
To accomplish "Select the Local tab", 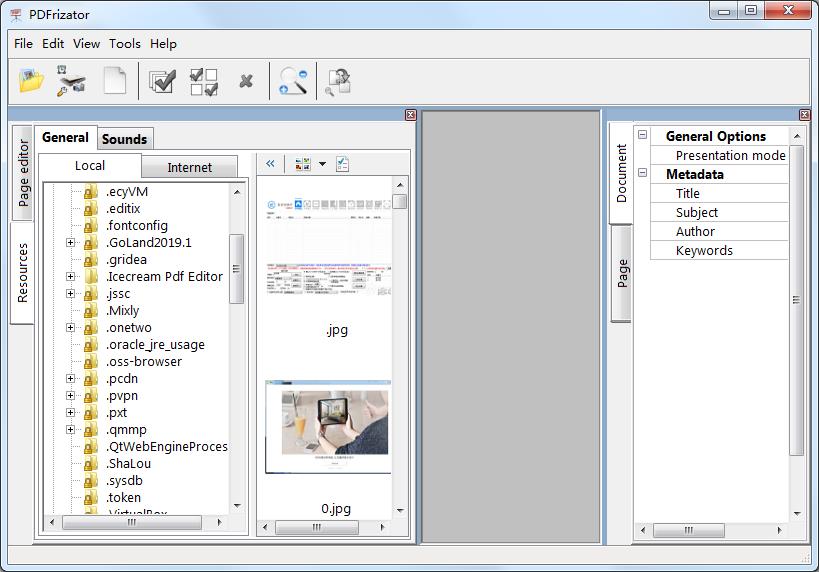I will click(90, 166).
